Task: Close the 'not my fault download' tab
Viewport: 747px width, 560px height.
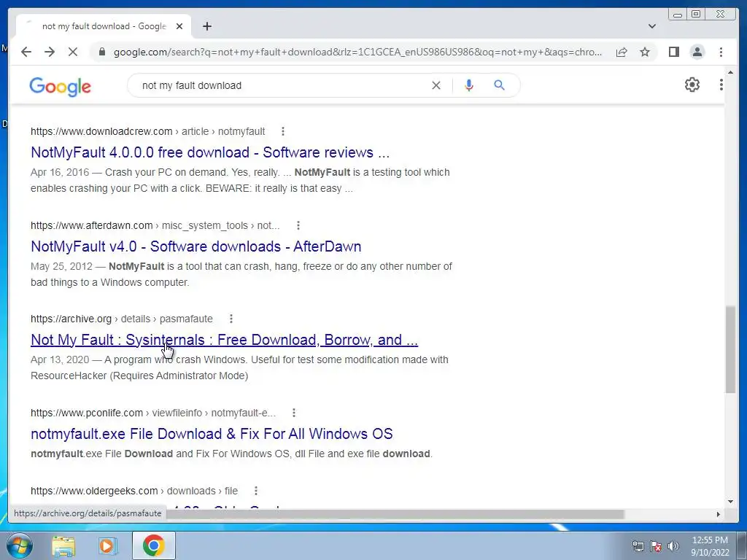Action: [179, 26]
